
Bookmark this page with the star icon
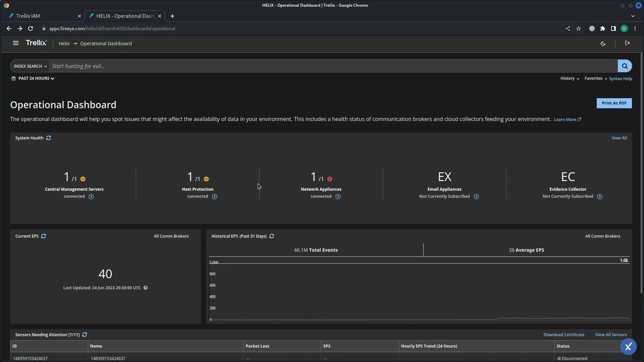(579, 29)
